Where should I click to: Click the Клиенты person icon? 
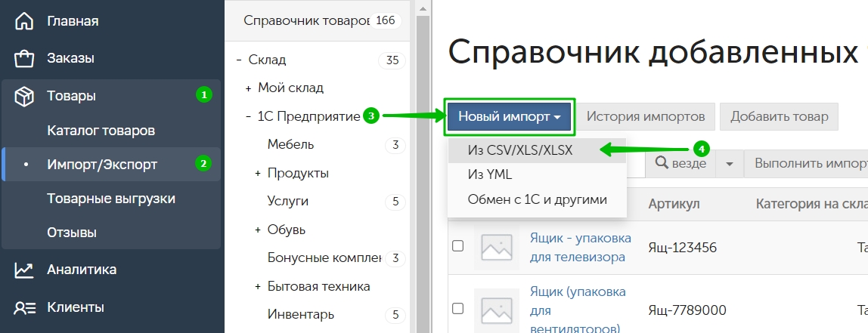[x=24, y=307]
